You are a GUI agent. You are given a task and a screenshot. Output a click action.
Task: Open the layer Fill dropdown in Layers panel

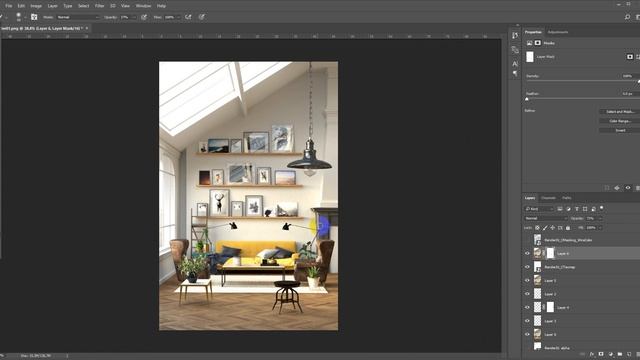600,228
